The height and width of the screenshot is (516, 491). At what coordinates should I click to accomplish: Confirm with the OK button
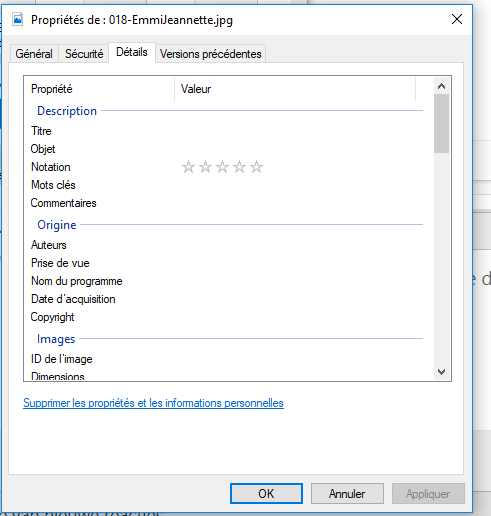(266, 493)
